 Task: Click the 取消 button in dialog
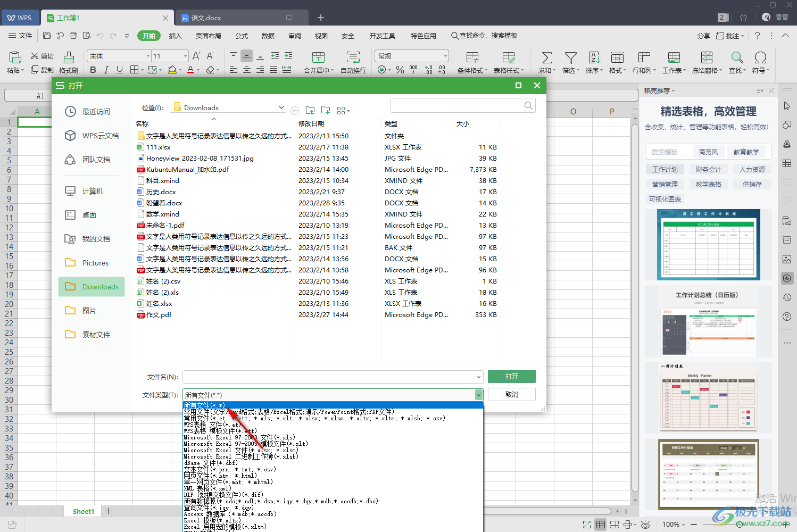click(512, 395)
